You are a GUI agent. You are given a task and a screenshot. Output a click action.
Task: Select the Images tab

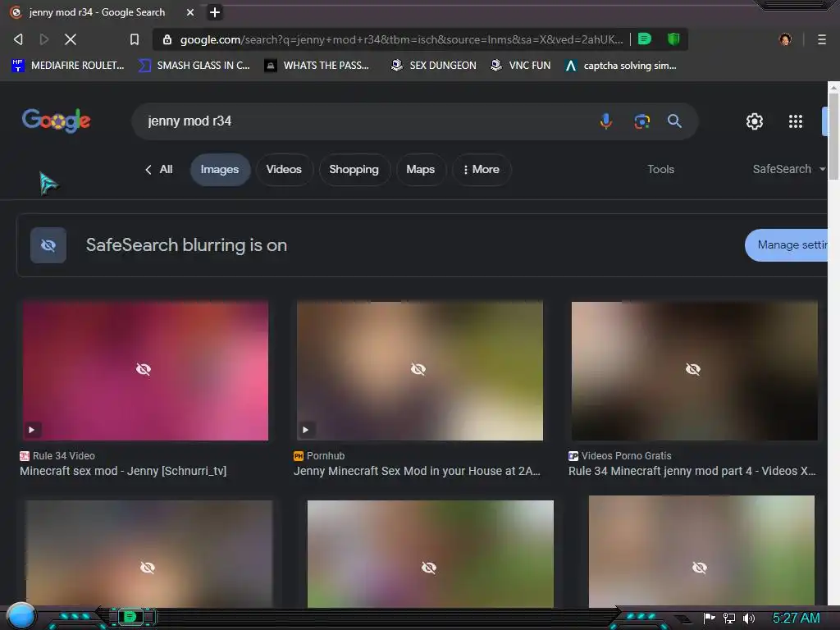pyautogui.click(x=220, y=169)
